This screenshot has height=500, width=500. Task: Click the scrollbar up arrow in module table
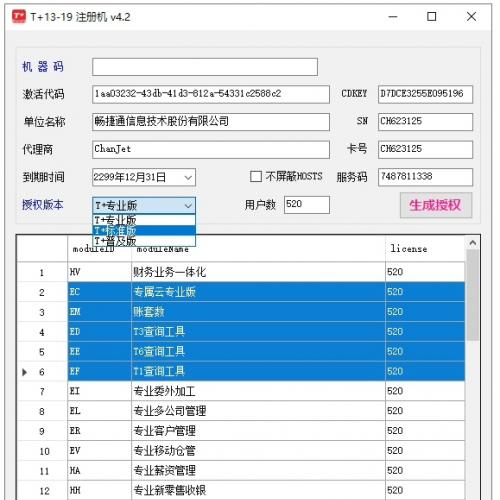coord(472,243)
